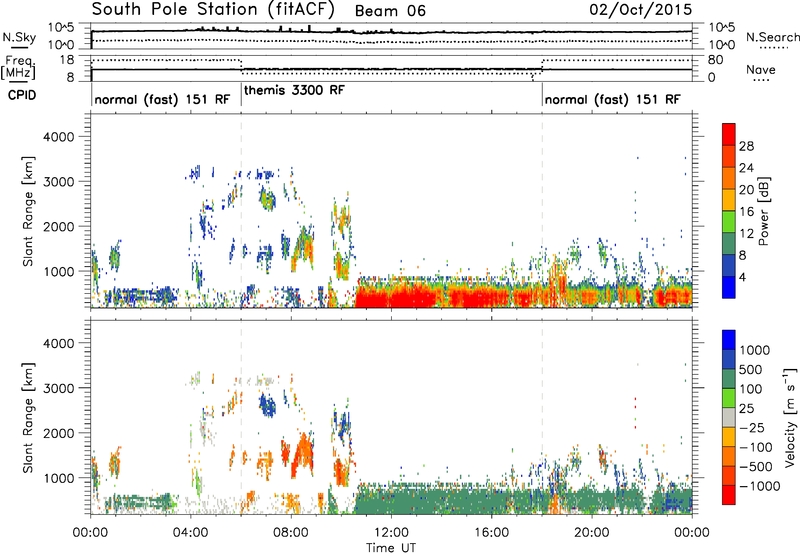This screenshot has height=554, width=800.
Task: Click the '24' value on the power colorbar
Action: [x=746, y=168]
